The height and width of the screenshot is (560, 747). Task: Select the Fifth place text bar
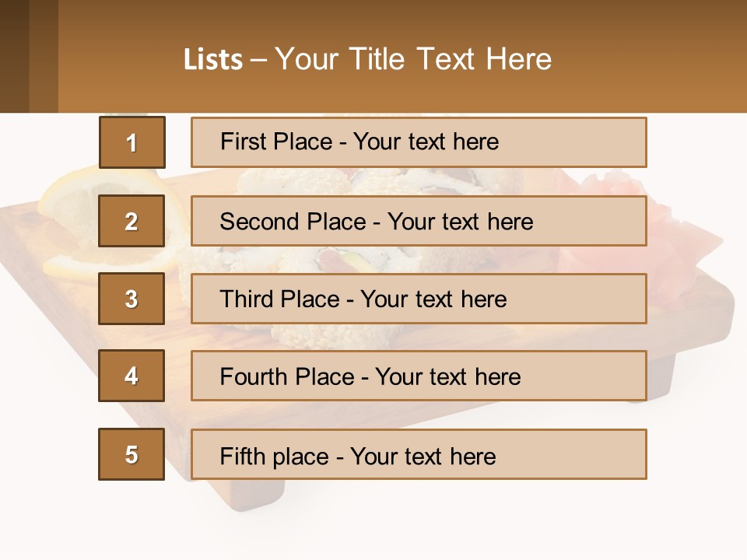pyautogui.click(x=419, y=454)
